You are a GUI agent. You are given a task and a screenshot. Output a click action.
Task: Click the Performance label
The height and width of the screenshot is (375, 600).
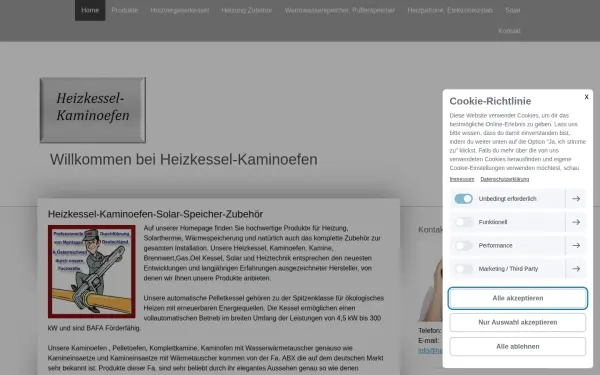[x=496, y=245]
